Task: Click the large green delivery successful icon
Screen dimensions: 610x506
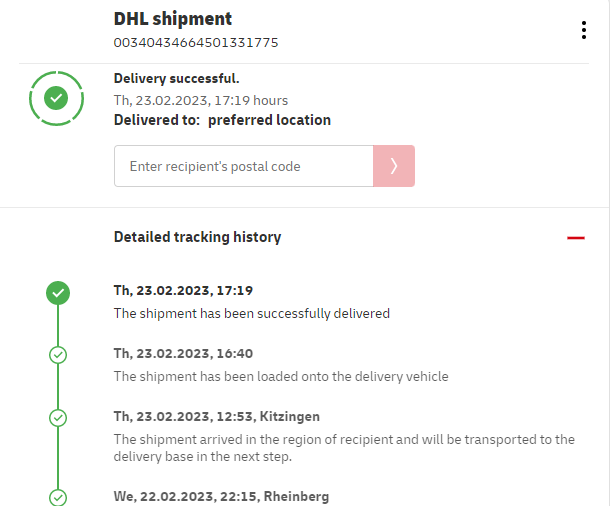Action: pos(57,98)
